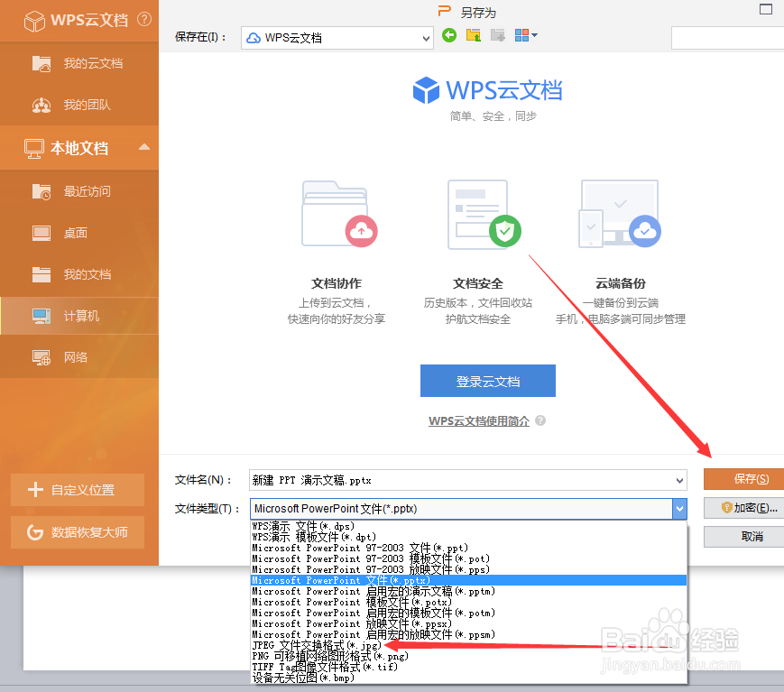Click the 文档协作 folder upload icon

click(x=339, y=214)
